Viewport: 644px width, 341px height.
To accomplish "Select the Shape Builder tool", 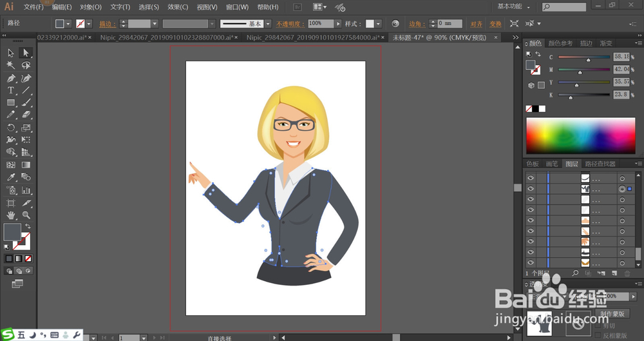I will [11, 152].
